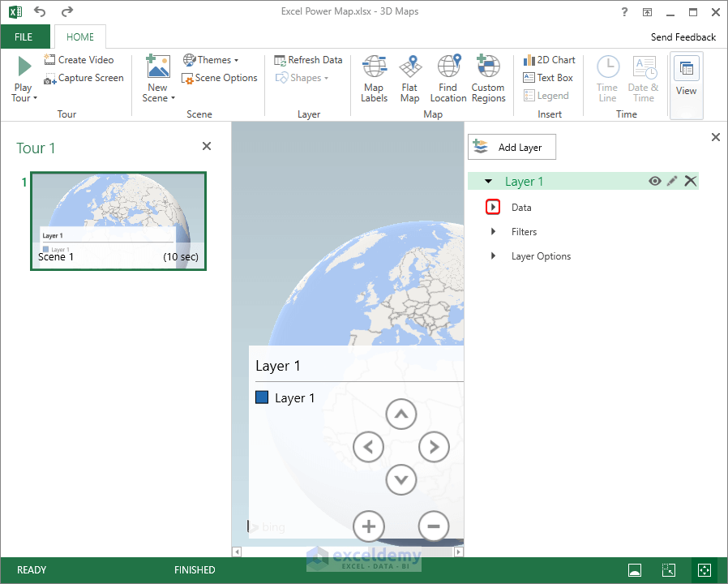This screenshot has height=584, width=728.
Task: Click the READY status text
Action: click(32, 570)
